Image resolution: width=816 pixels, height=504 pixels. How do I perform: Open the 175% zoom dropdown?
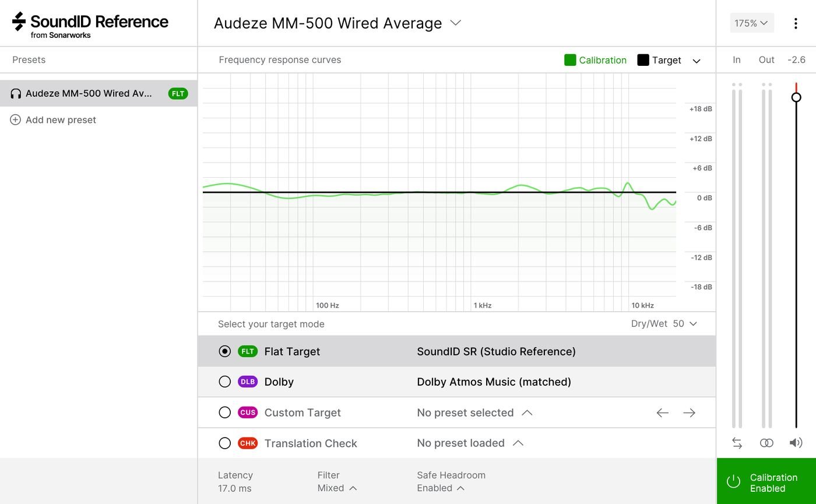click(752, 23)
